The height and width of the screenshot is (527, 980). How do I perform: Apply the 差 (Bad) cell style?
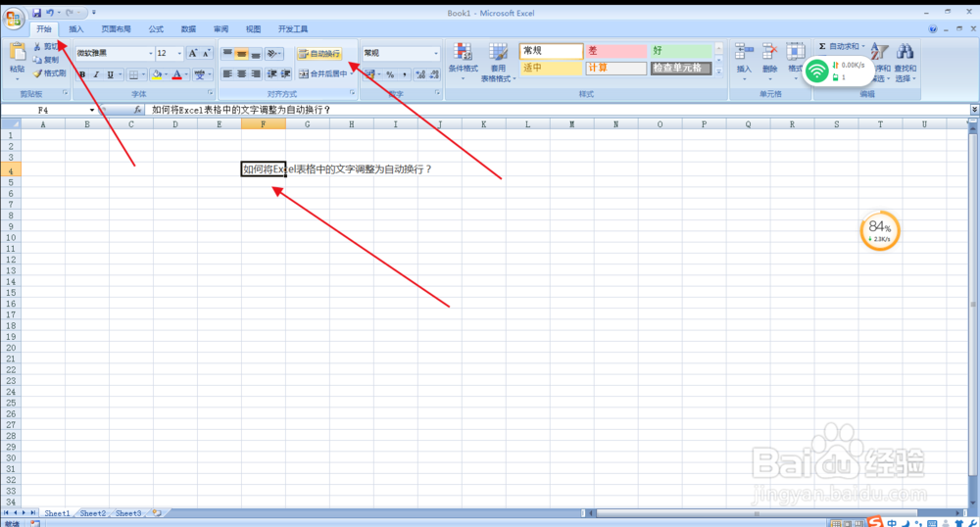(x=616, y=51)
